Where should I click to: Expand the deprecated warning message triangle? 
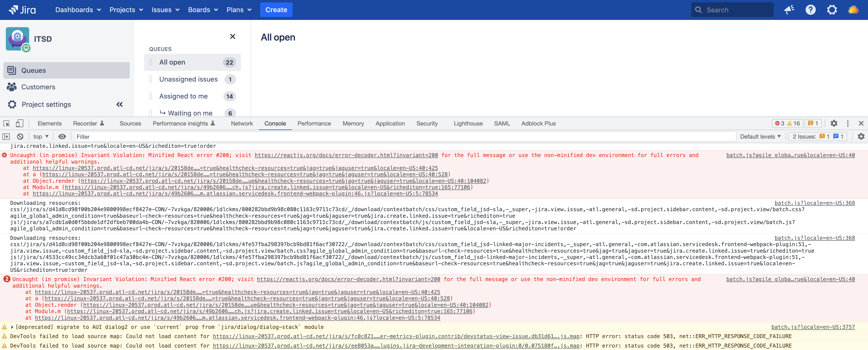[x=12, y=327]
